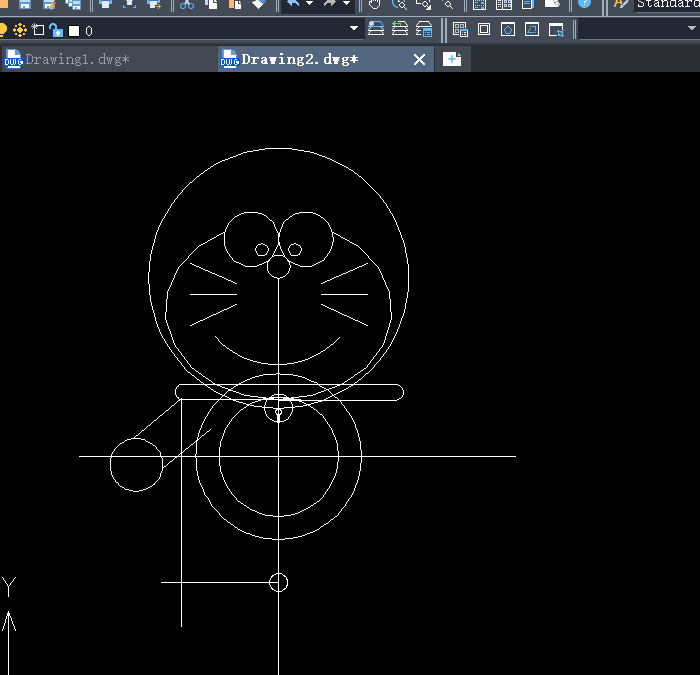This screenshot has height=675, width=700.
Task: Click the Layer Previous icon
Action: coord(400,29)
